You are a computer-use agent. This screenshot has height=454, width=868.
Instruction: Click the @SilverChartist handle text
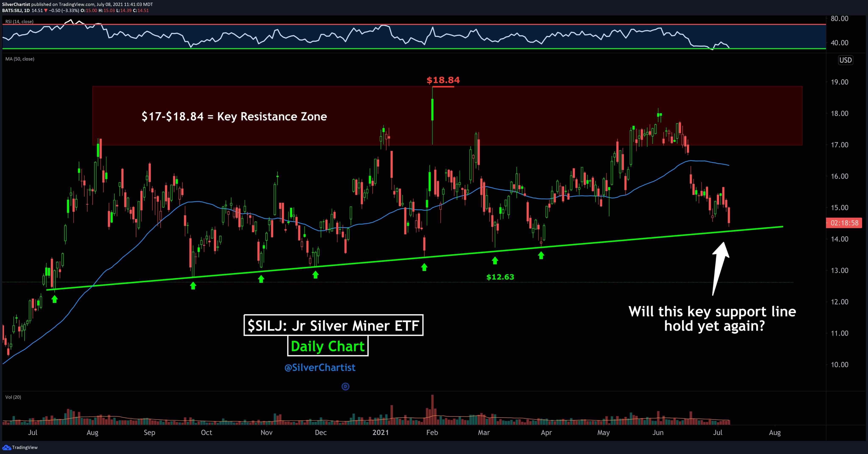[320, 367]
